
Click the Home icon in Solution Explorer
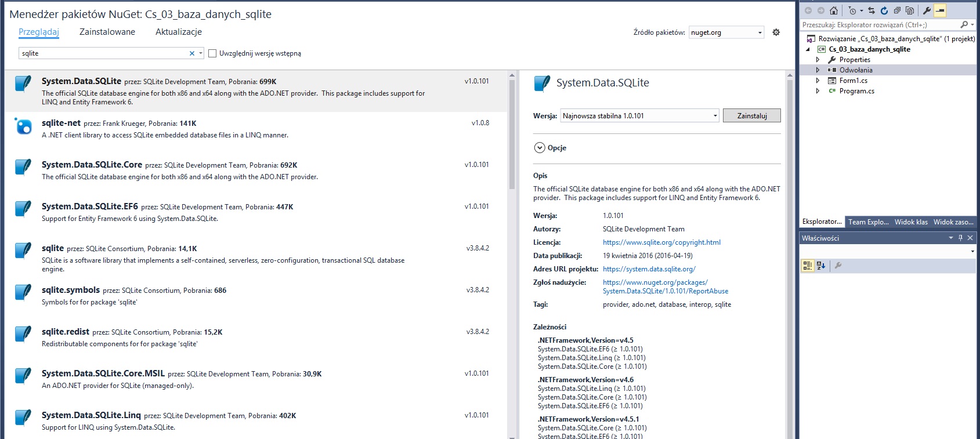click(834, 10)
